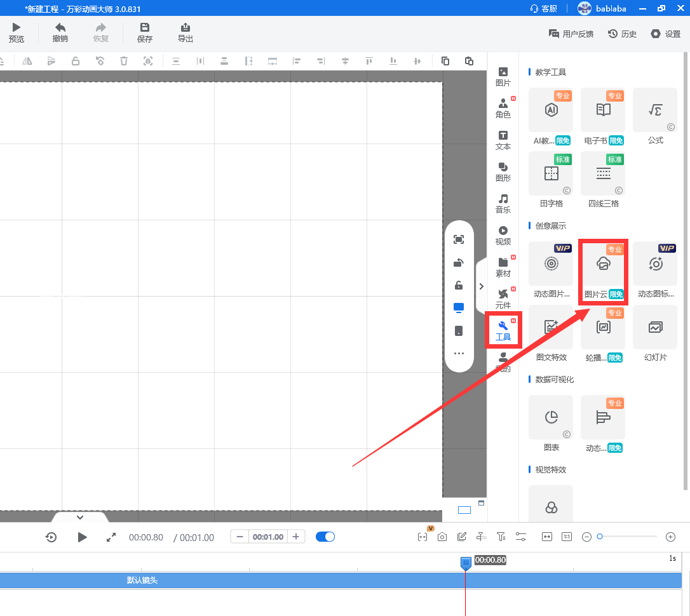Click the 保存 save button
Viewport: 690px width, 616px height.
145,32
